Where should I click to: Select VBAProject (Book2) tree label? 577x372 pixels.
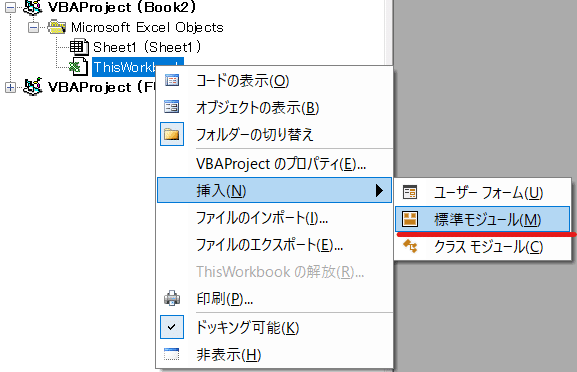point(123,7)
